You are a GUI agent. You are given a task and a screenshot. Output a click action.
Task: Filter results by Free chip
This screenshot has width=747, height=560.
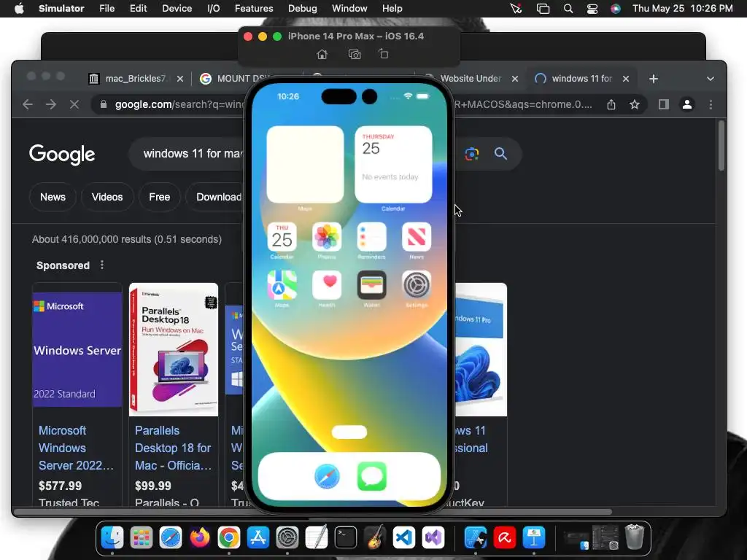point(160,197)
